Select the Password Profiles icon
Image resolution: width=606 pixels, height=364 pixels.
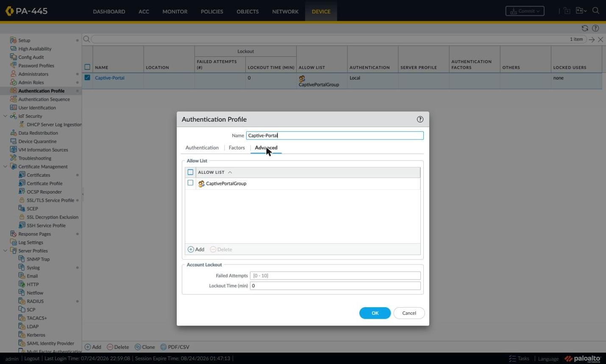(13, 66)
